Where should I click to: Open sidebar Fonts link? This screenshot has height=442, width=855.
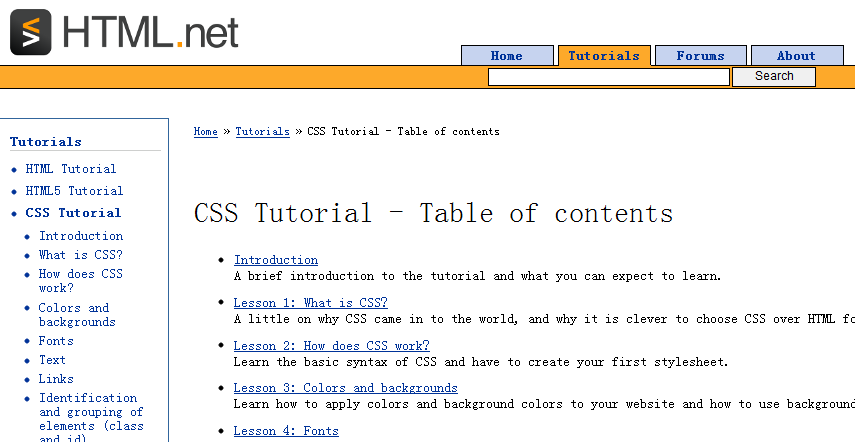click(56, 341)
